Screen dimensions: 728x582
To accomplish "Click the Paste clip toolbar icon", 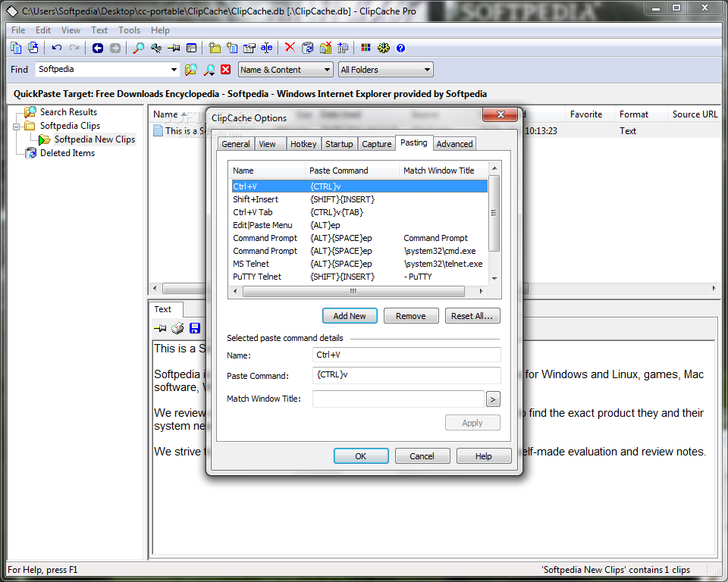I will click(33, 48).
